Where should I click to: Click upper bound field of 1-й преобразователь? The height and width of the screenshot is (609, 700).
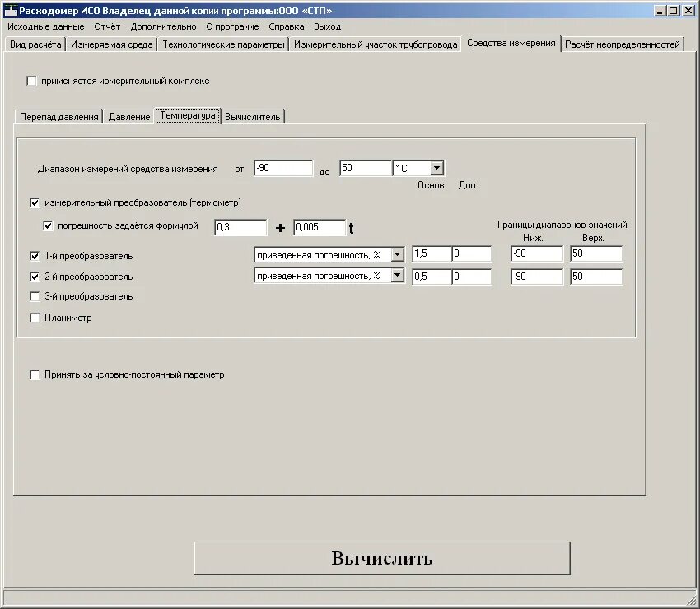pyautogui.click(x=596, y=253)
